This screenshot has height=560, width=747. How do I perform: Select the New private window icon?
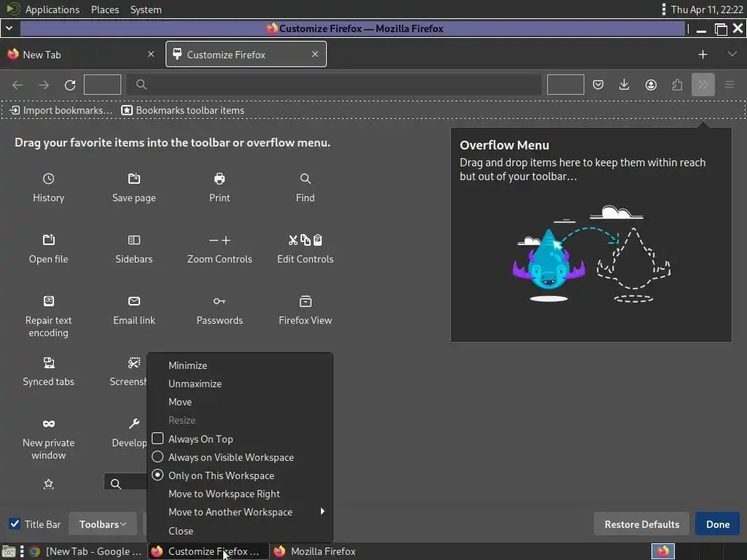(x=48, y=424)
